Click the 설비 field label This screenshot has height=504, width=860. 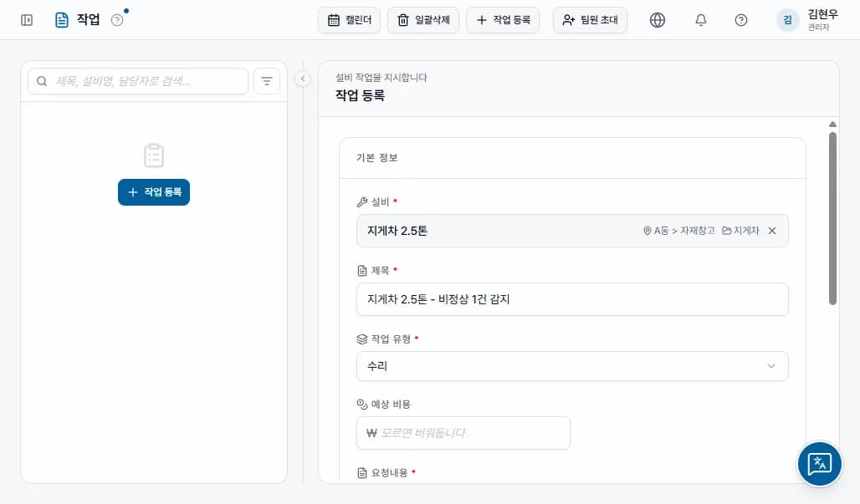[x=380, y=201]
